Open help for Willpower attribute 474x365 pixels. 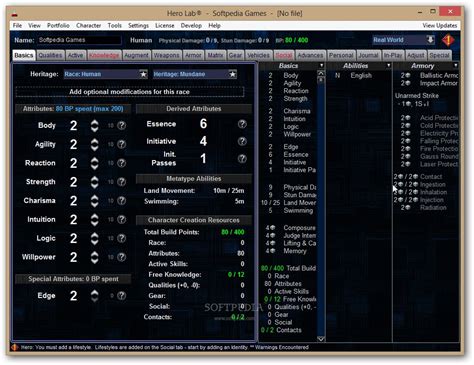coord(122,257)
